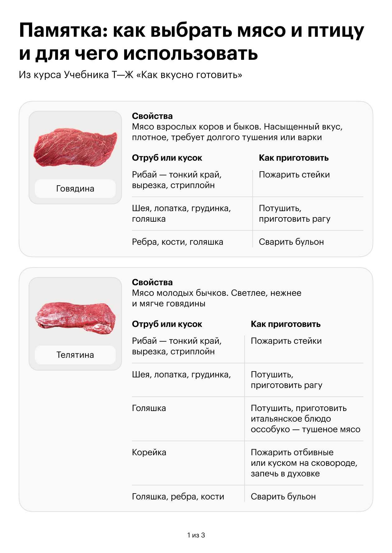
Task: Click the main title starting with Памятка
Action: 191,42
